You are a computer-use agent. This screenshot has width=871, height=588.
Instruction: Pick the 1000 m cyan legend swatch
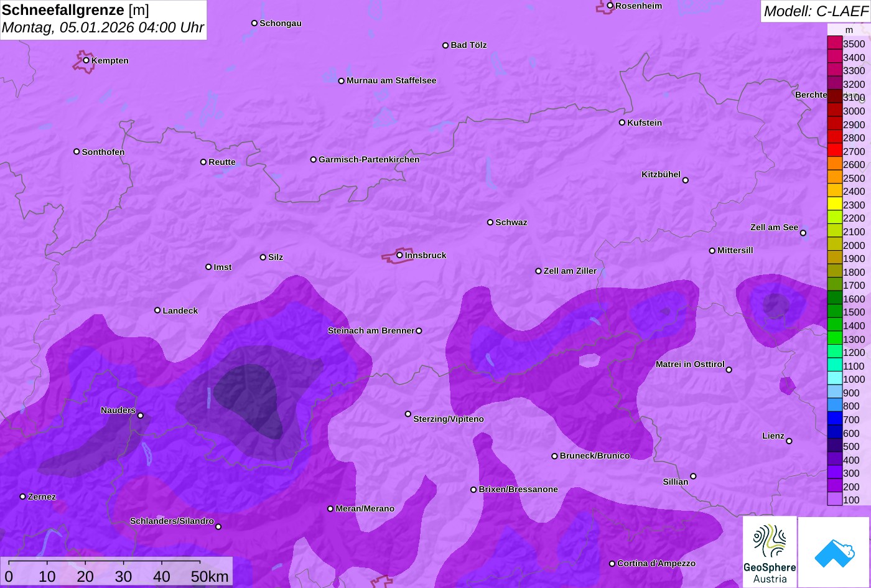[834, 378]
